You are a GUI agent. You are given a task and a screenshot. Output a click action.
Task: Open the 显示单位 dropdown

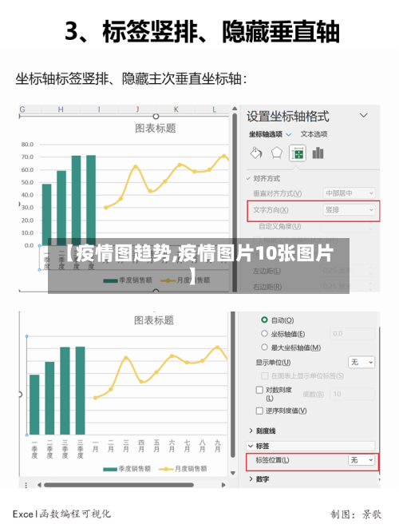point(361,363)
